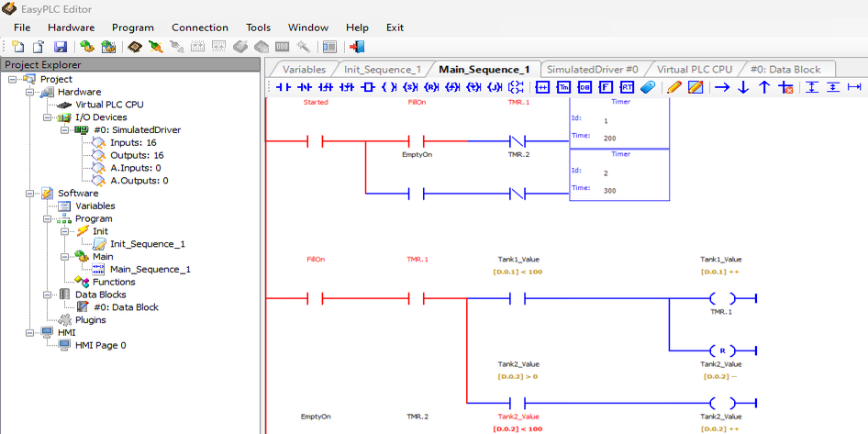Insert a normally closed contact
This screenshot has height=434, width=868.
pos(305,87)
